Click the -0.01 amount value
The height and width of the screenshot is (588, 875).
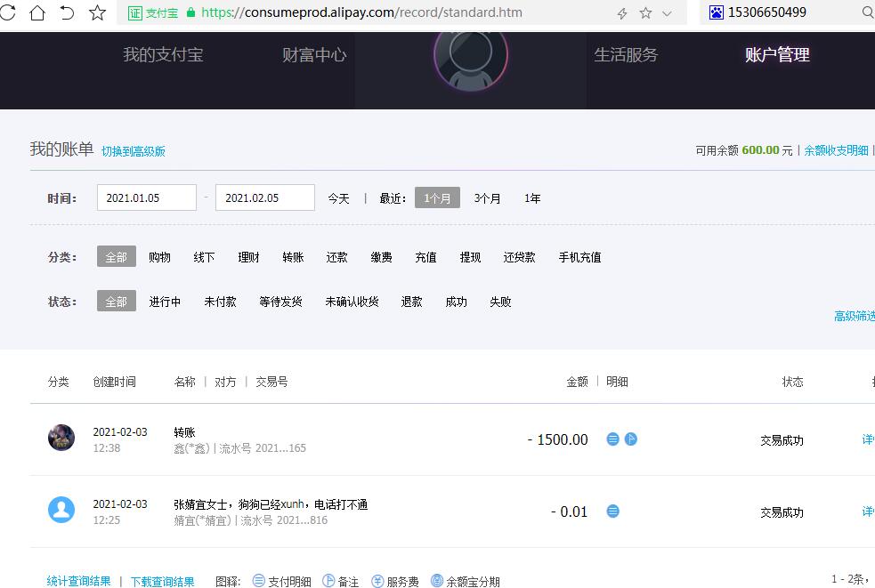pos(569,511)
